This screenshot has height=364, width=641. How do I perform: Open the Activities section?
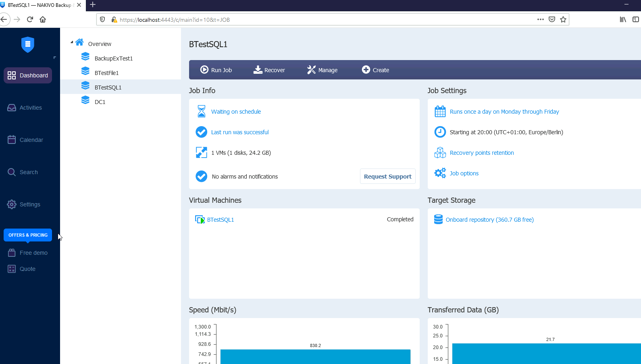tap(25, 108)
